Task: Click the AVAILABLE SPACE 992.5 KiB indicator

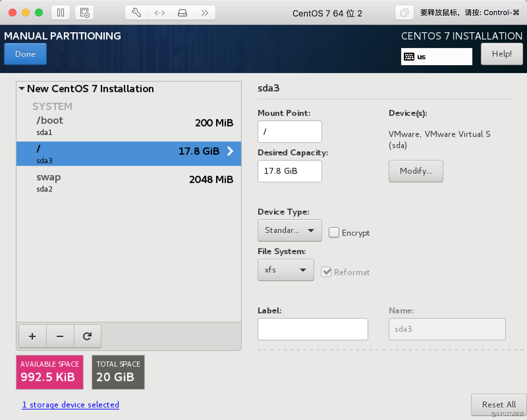Action: click(x=50, y=372)
